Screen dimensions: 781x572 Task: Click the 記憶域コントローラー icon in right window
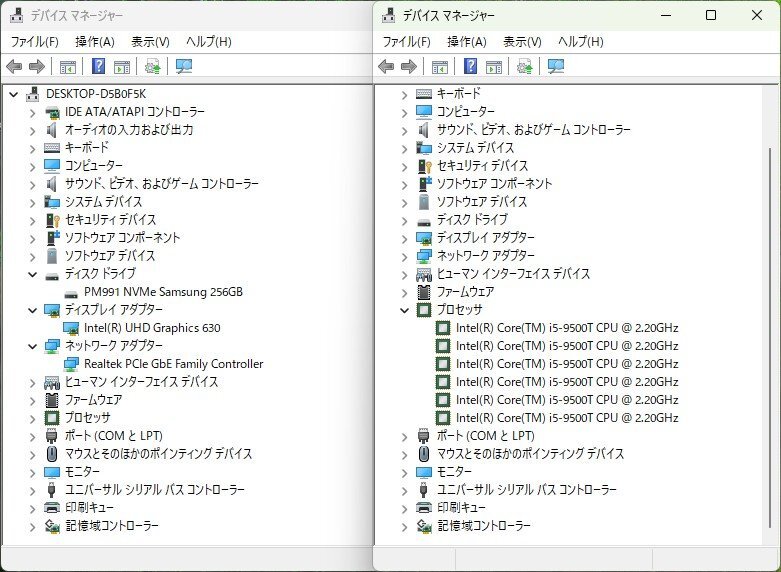tap(424, 526)
